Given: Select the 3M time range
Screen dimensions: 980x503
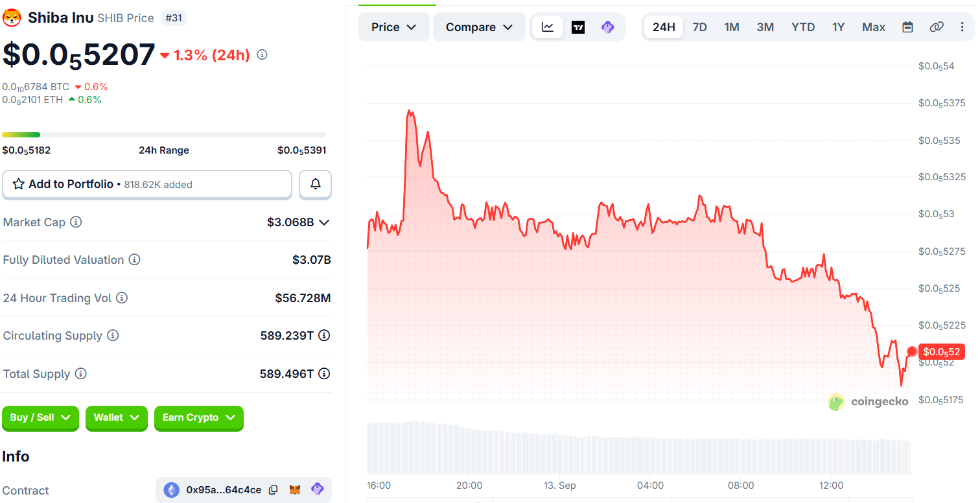Looking at the screenshot, I should click(x=765, y=27).
